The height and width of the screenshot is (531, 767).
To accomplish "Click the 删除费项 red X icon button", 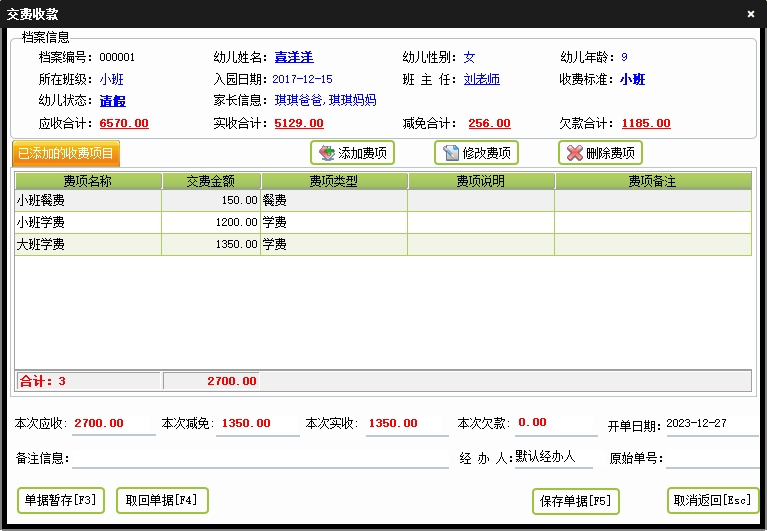I will 600,153.
